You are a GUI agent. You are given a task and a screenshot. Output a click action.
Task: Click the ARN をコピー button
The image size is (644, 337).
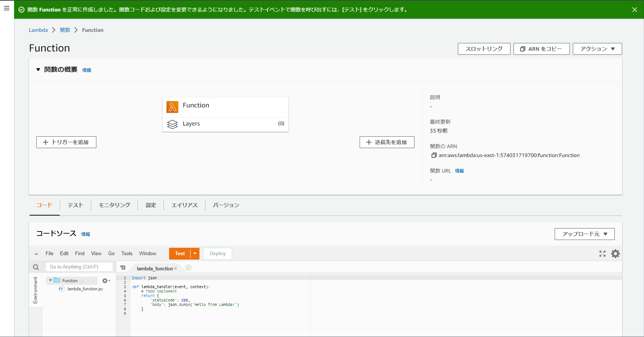pos(542,49)
